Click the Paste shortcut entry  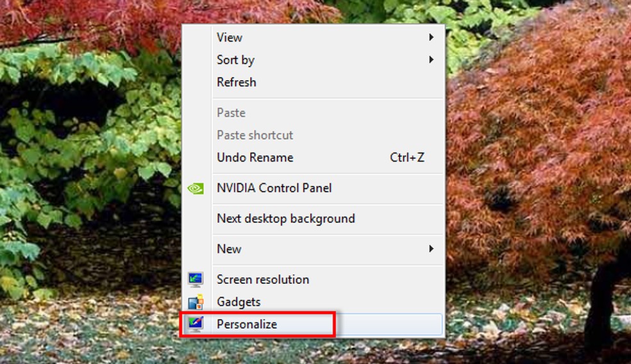255,135
